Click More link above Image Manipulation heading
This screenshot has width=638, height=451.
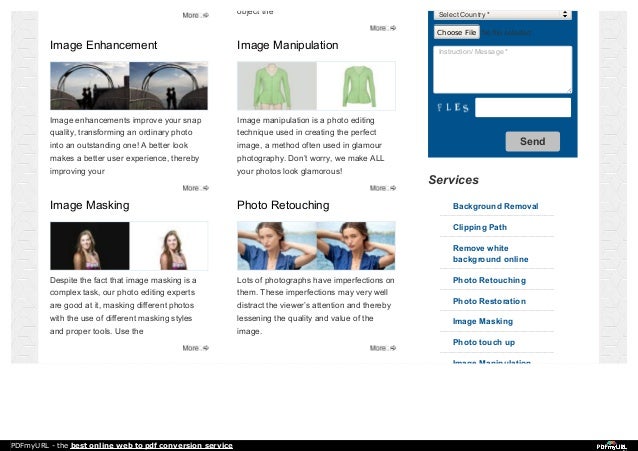pyautogui.click(x=383, y=28)
